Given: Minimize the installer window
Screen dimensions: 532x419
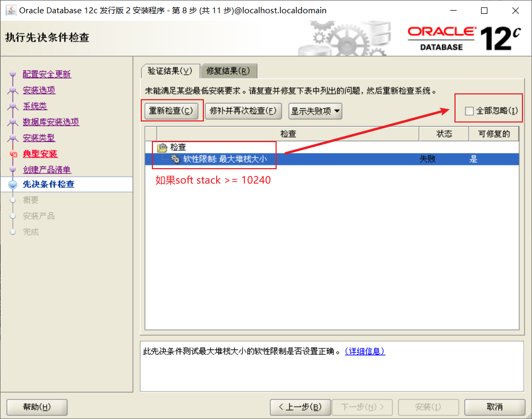Looking at the screenshot, I should tap(453, 11).
